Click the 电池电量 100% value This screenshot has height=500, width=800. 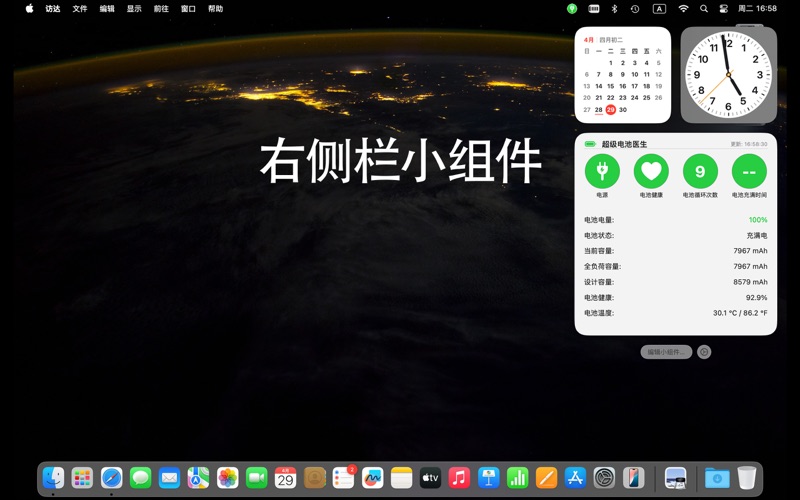758,220
